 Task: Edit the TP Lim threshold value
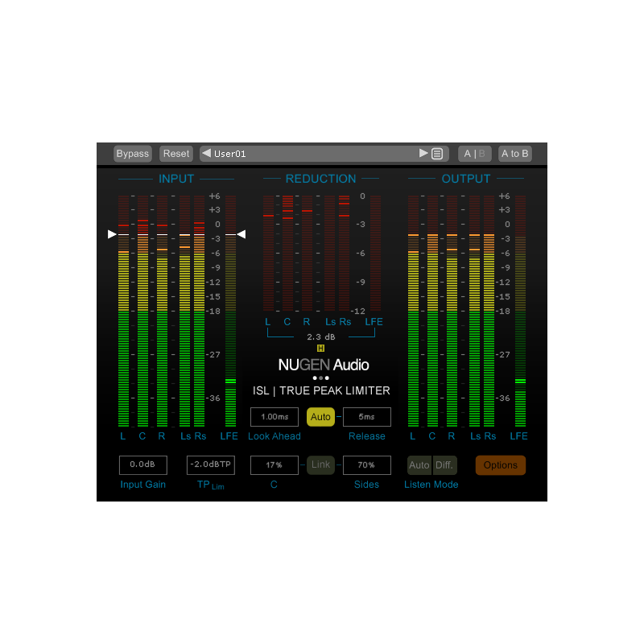click(x=209, y=465)
